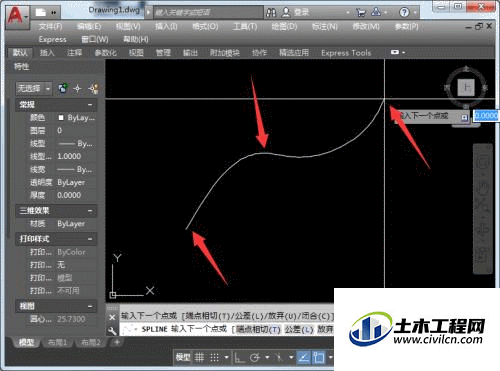Click the ViewCube top face

[x=466, y=88]
